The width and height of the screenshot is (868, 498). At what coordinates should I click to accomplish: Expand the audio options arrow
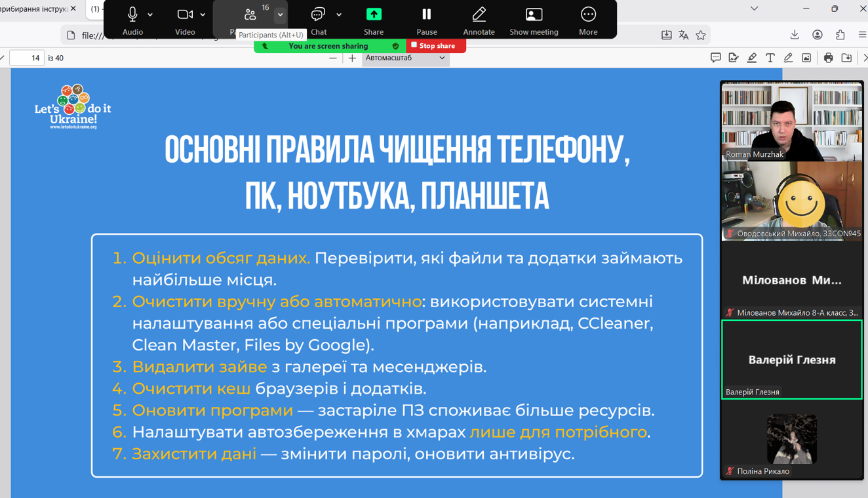(150, 14)
